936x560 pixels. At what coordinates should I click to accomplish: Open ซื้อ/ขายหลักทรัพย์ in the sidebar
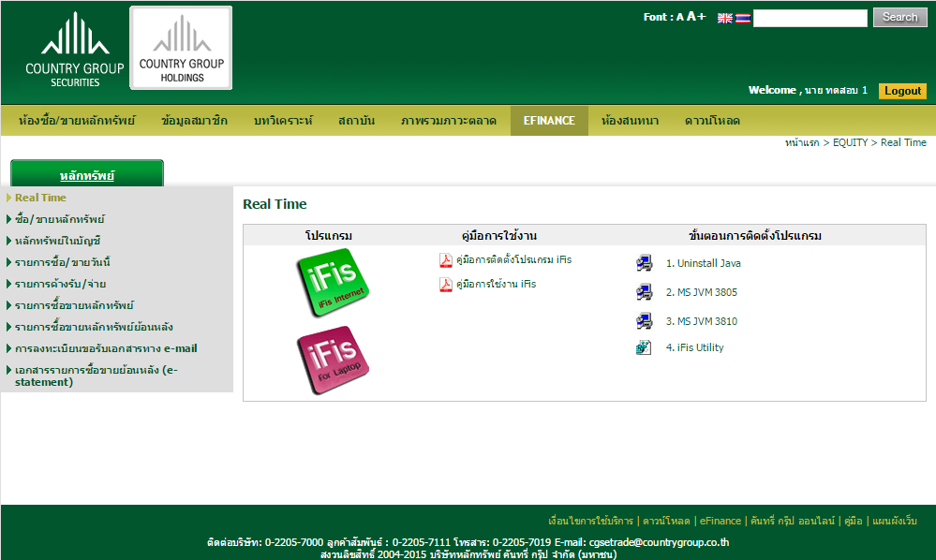[x=60, y=219]
